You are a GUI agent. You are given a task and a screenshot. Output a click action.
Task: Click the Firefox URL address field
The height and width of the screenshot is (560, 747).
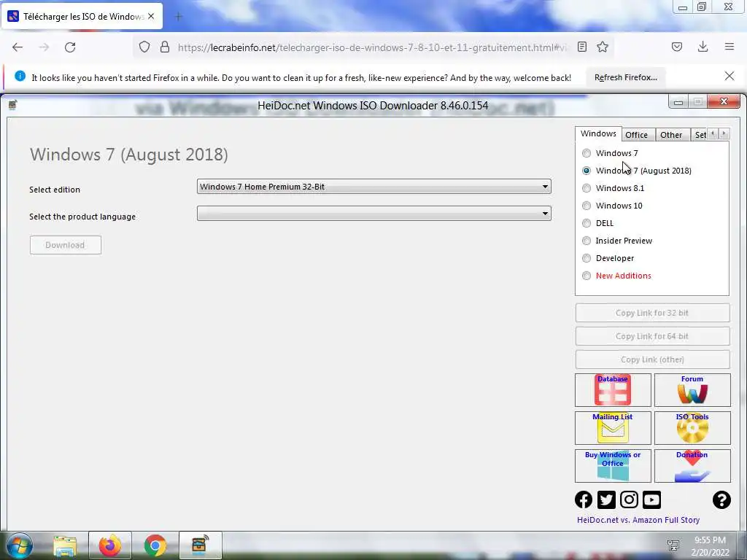point(371,47)
